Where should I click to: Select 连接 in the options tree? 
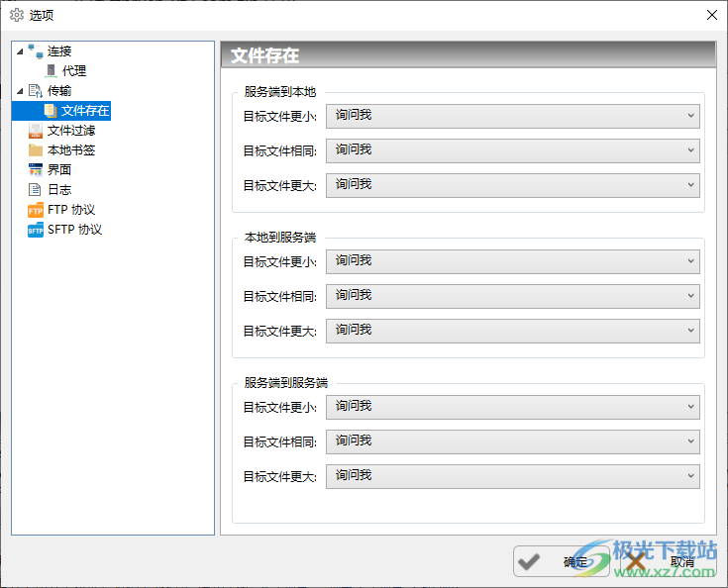(59, 51)
